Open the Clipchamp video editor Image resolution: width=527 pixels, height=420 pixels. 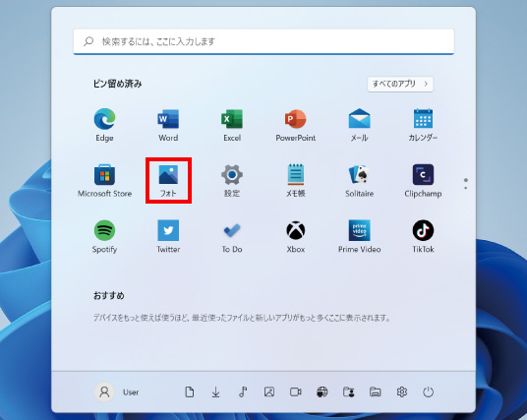423,181
